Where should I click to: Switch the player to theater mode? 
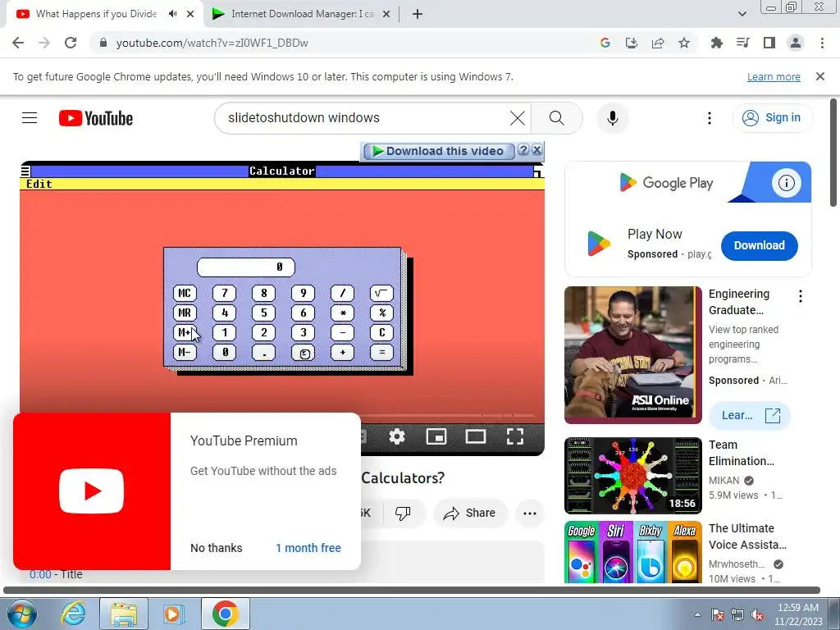point(476,436)
